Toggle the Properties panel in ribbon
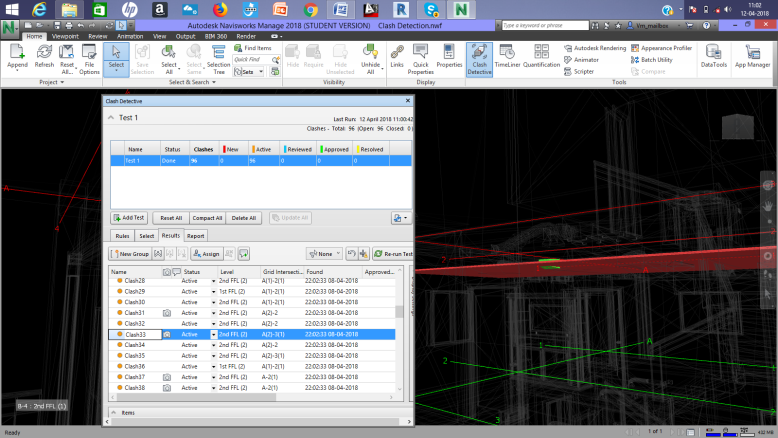The height and width of the screenshot is (438, 778). (449, 56)
